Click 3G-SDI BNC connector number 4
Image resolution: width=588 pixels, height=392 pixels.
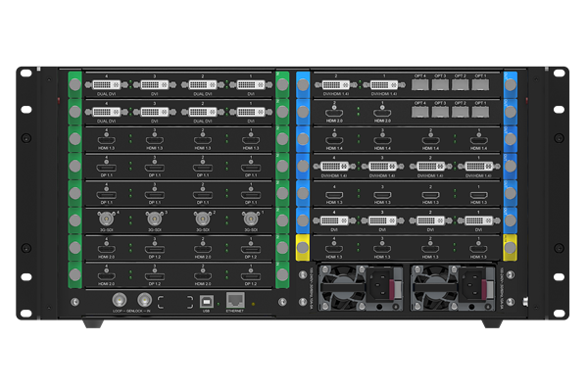click(x=106, y=219)
